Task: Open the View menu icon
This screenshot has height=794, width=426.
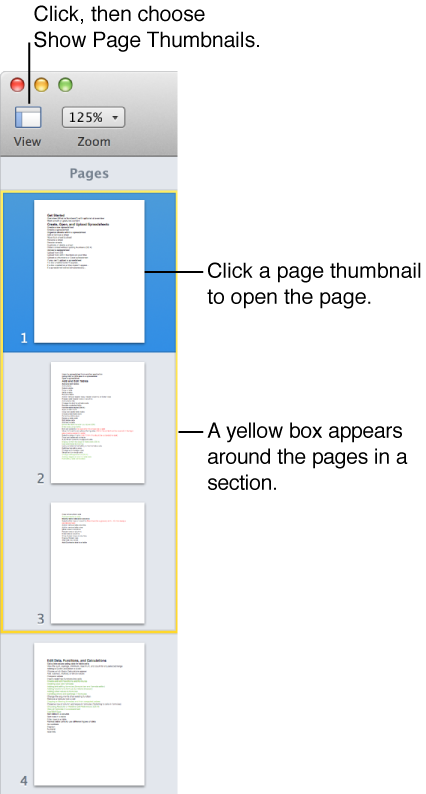Action: tap(28, 117)
